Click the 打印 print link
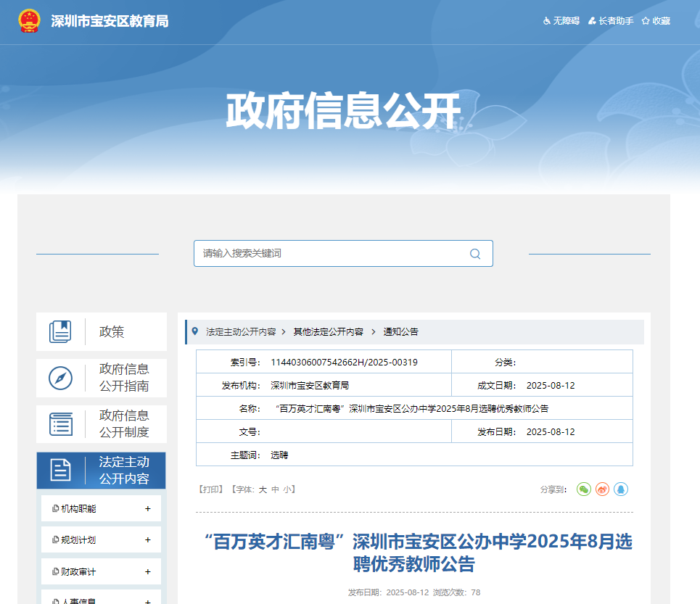 [x=210, y=489]
